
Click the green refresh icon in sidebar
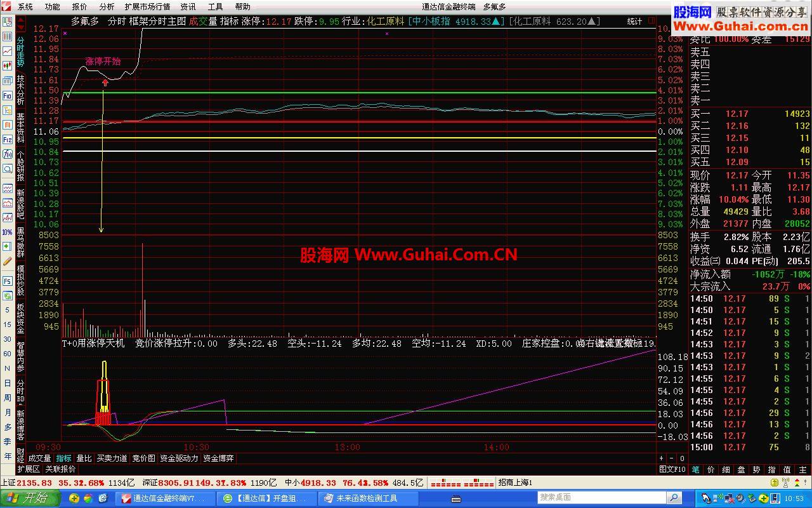(x=7, y=296)
